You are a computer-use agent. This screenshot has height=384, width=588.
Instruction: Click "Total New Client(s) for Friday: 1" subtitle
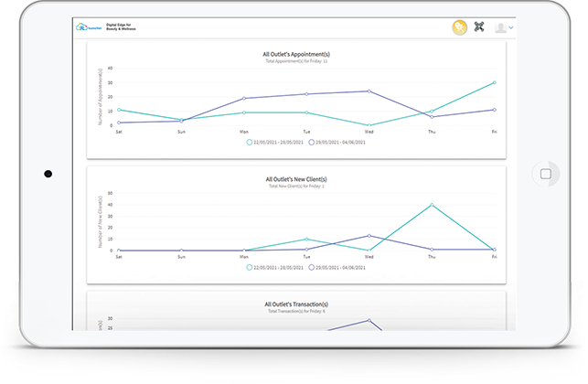coord(296,186)
